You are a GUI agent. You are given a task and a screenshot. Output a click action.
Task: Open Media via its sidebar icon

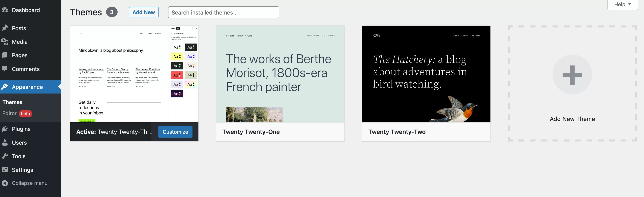pyautogui.click(x=5, y=42)
